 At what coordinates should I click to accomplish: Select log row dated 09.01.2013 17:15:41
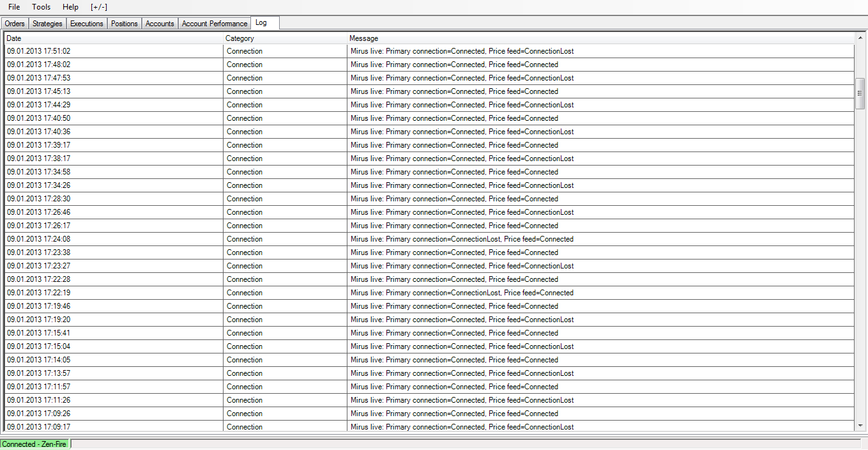click(429, 333)
